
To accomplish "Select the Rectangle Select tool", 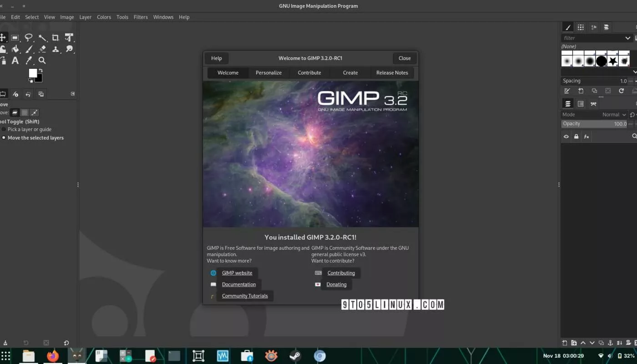I will pos(15,38).
